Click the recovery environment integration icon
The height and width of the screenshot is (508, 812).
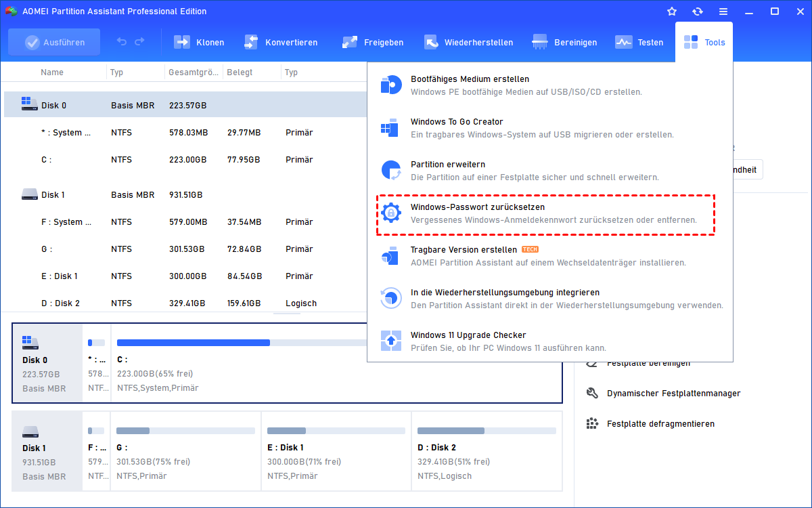point(391,298)
